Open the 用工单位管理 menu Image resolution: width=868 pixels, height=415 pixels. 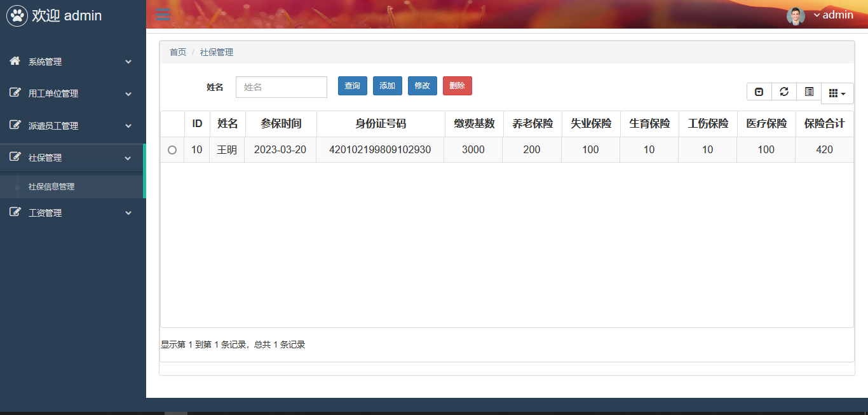(72, 93)
